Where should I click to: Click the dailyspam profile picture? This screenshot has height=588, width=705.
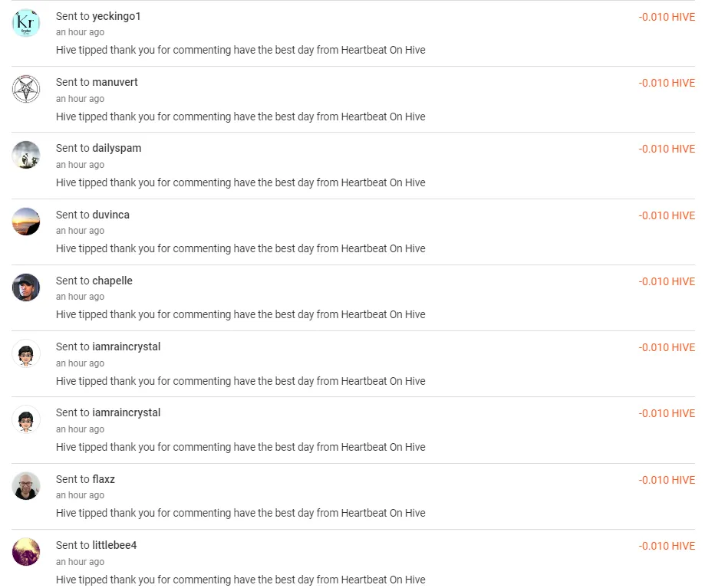[x=26, y=155]
